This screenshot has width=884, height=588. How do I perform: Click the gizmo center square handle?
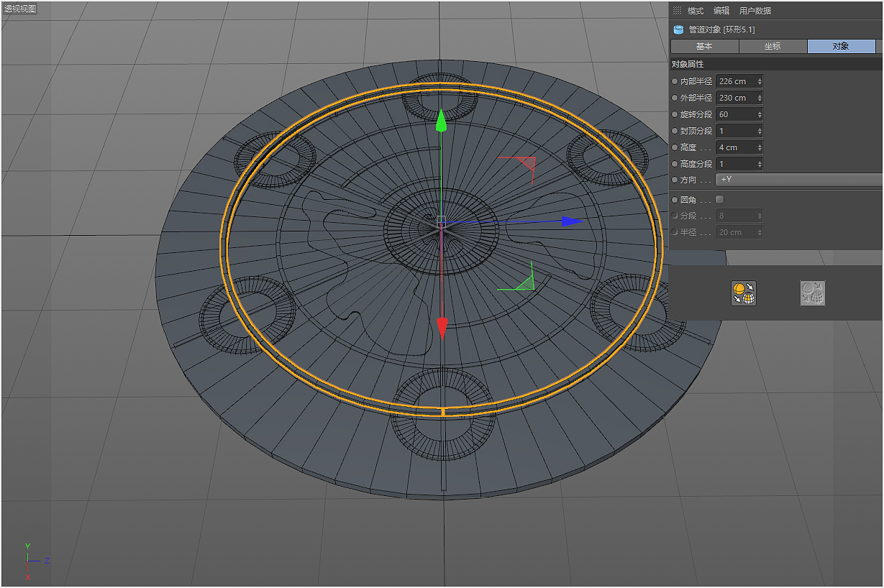(441, 221)
